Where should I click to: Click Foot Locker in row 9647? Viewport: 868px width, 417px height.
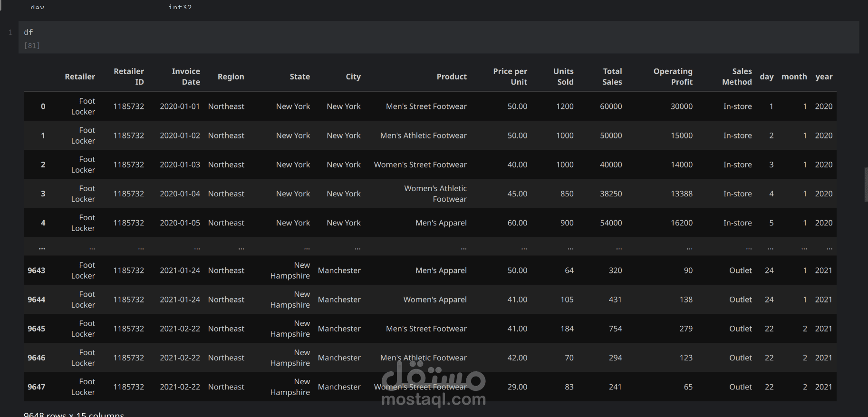coord(83,387)
